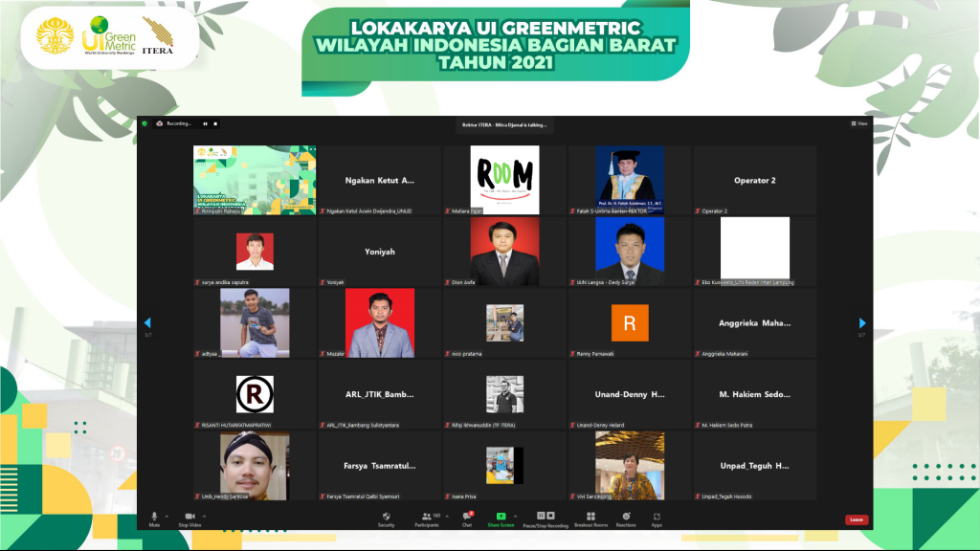Select the graduation-gown rector tile
The height and width of the screenshot is (551, 980).
630,180
